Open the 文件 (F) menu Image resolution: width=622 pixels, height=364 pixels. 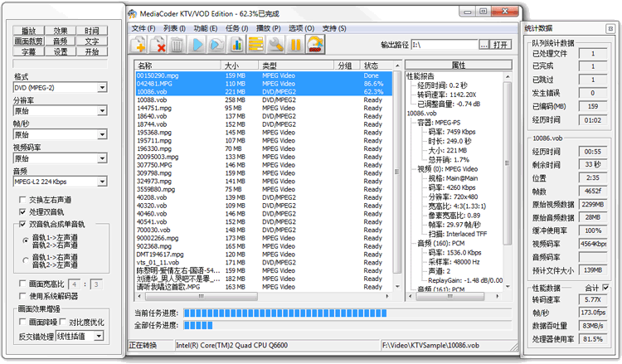pos(143,28)
